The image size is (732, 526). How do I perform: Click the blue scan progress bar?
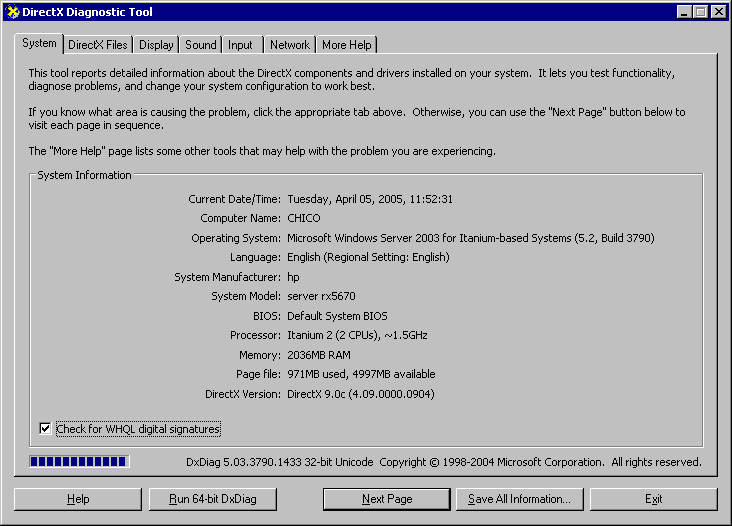click(x=79, y=462)
